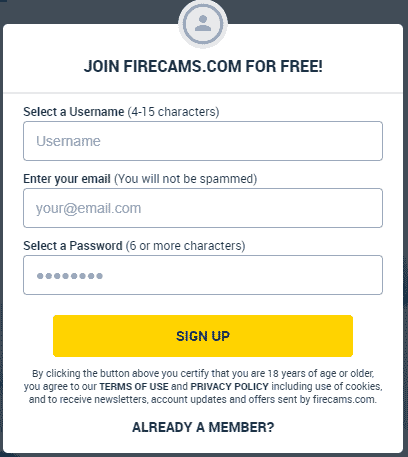
Task: Click the "Enter your email" label
Action: (67, 179)
